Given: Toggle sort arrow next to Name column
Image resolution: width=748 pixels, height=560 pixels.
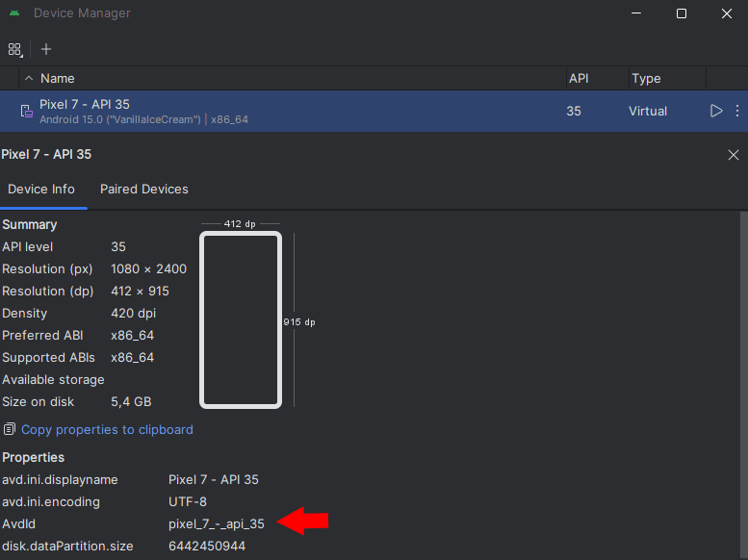Looking at the screenshot, I should point(29,79).
